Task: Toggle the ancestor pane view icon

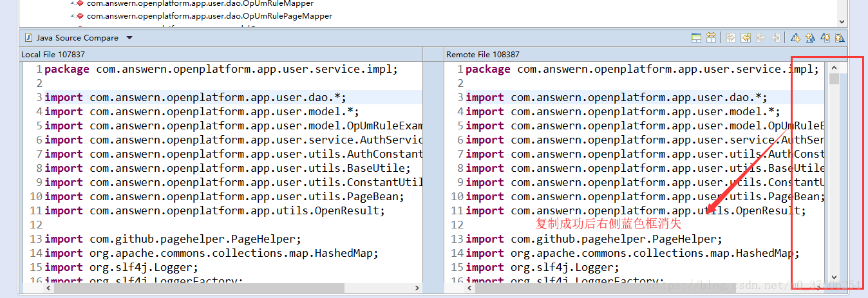Action: click(x=696, y=38)
